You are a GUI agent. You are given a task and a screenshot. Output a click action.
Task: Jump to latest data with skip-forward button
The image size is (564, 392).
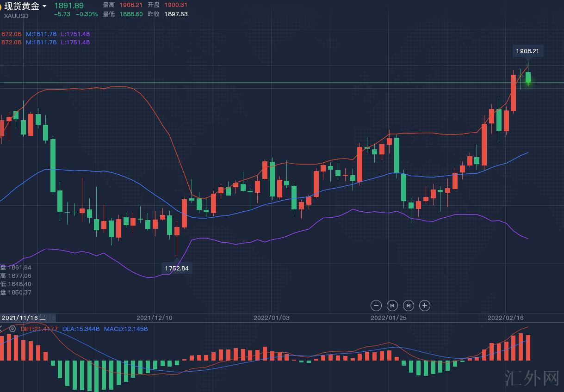[408, 305]
